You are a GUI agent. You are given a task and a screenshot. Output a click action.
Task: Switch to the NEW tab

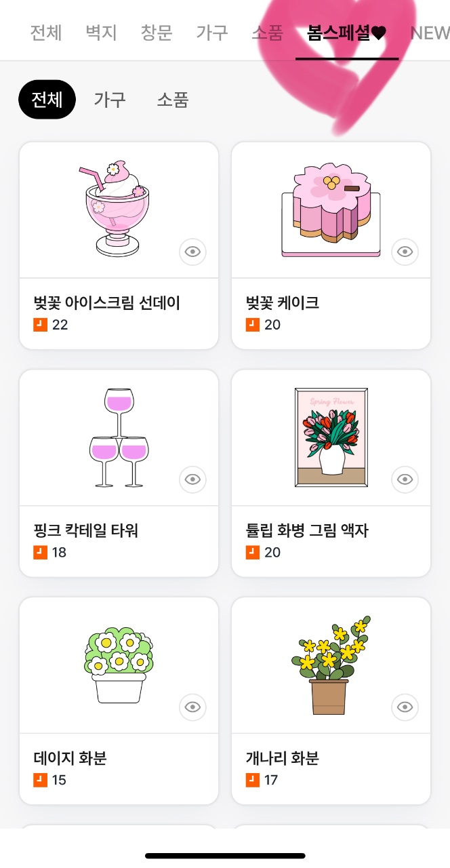(x=430, y=33)
